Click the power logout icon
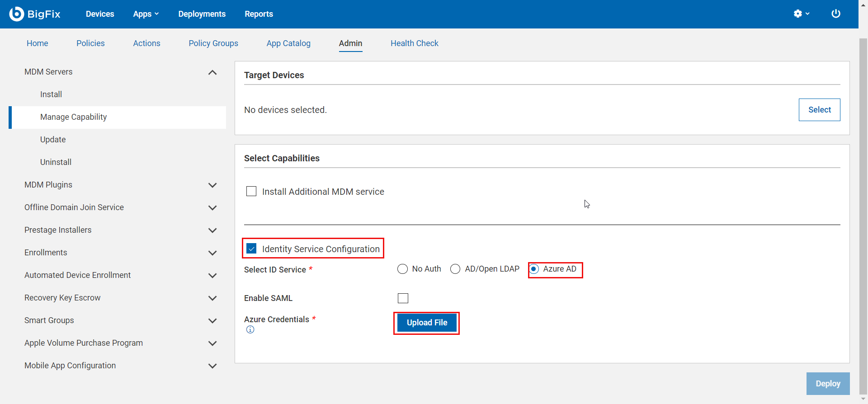 click(835, 14)
